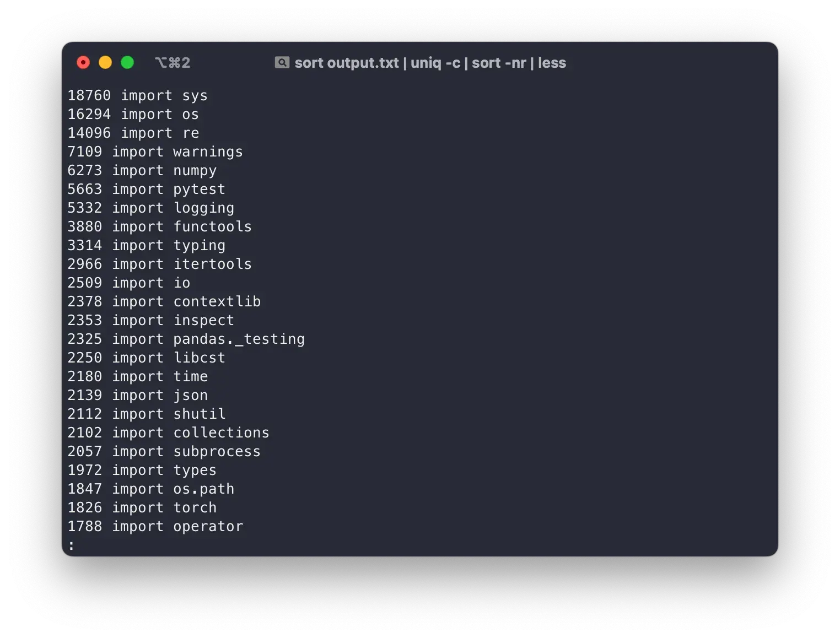Click the green traffic light in title bar

coord(127,62)
